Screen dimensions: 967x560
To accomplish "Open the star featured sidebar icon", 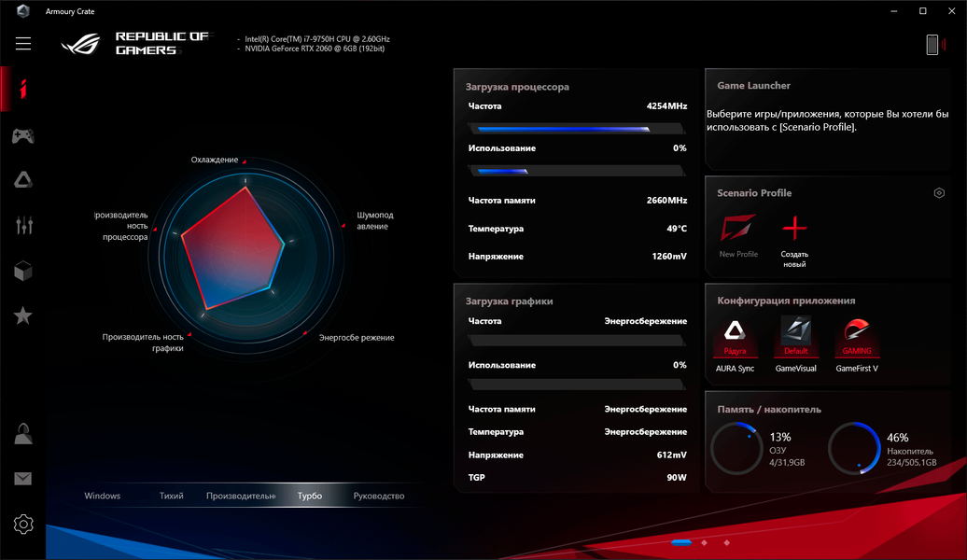I will [23, 315].
